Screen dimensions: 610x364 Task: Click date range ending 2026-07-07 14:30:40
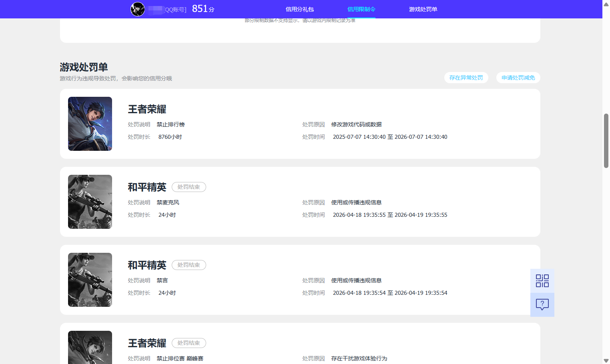pyautogui.click(x=390, y=137)
